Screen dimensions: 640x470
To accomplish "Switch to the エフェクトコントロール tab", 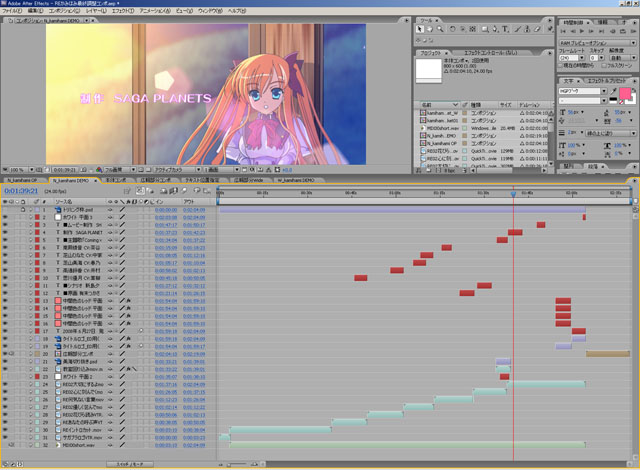I will pyautogui.click(x=491, y=53).
